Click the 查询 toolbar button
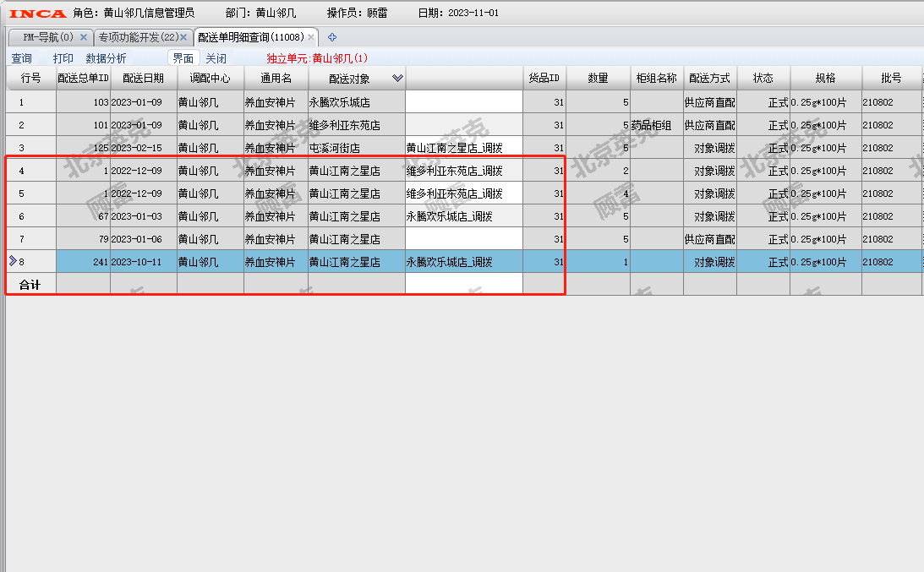The image size is (924, 572). 21,58
